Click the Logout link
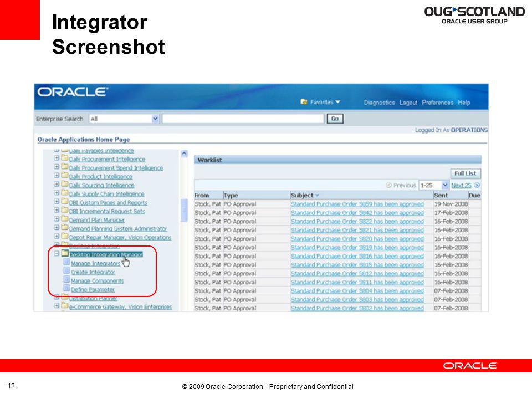Image resolution: width=532 pixels, height=399 pixels. point(408,103)
